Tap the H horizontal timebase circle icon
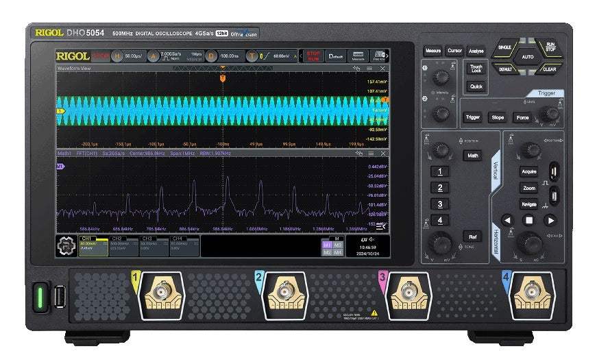 117,56
